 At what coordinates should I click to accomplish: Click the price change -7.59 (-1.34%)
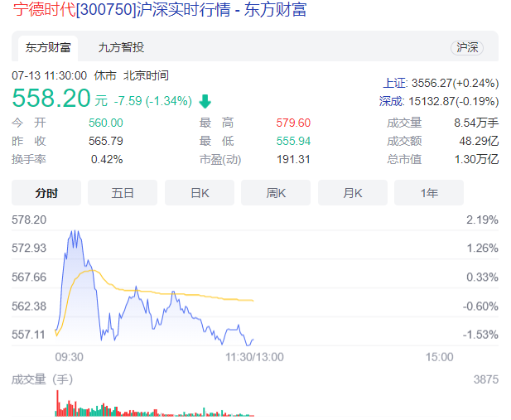coord(153,101)
